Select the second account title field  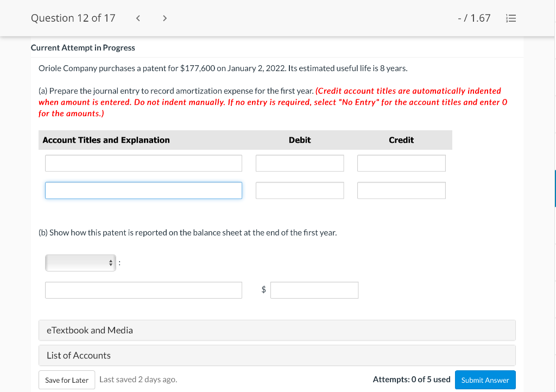tap(143, 190)
